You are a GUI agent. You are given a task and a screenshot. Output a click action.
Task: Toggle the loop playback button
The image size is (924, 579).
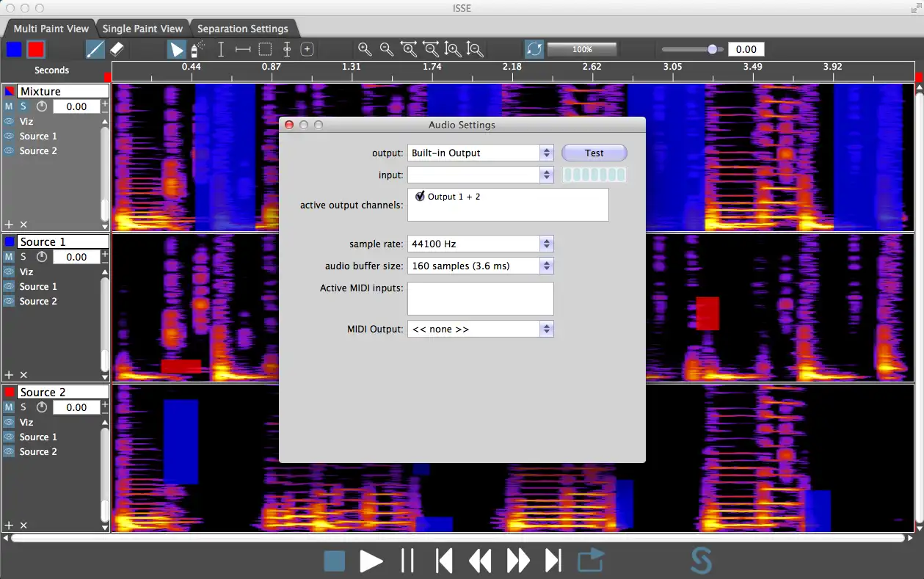pos(534,49)
